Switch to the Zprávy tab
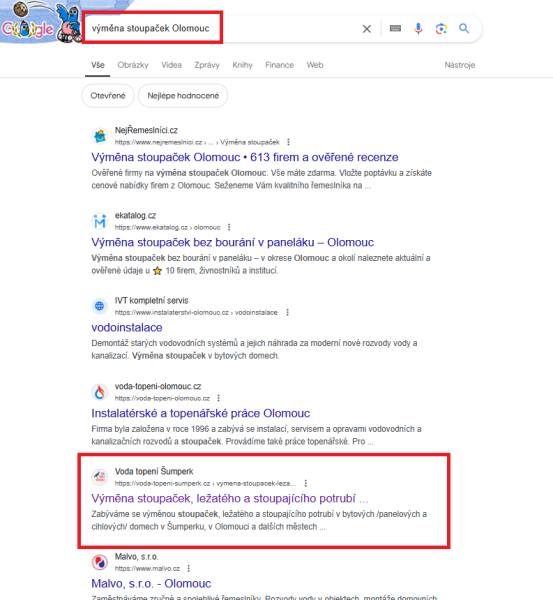Viewport: 553px width, 600px height. pyautogui.click(x=207, y=65)
